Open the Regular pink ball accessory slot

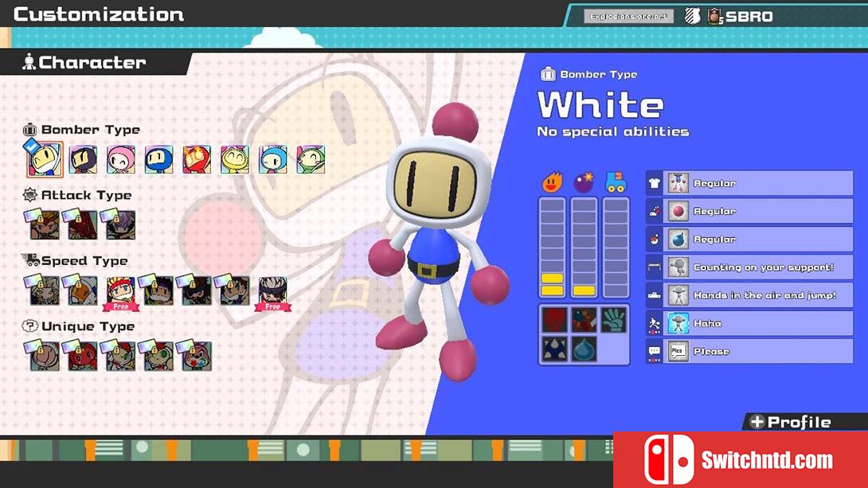pos(749,211)
